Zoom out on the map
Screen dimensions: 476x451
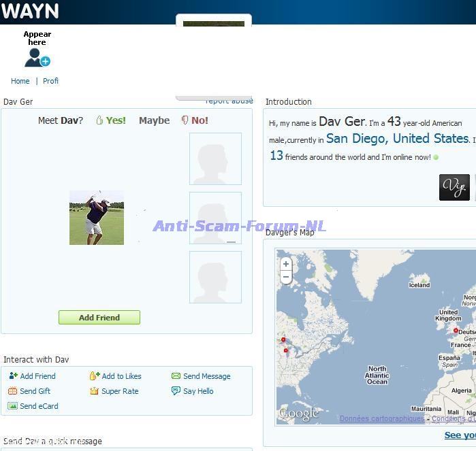click(x=286, y=278)
